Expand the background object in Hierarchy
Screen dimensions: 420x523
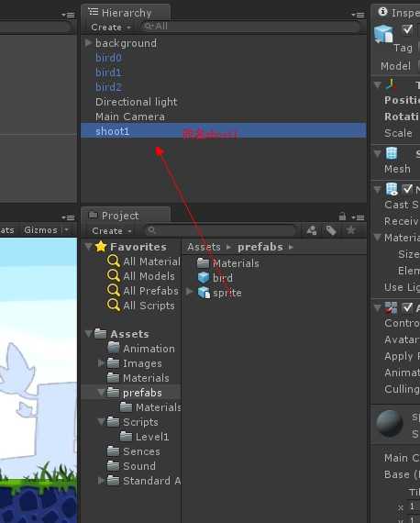tap(88, 43)
